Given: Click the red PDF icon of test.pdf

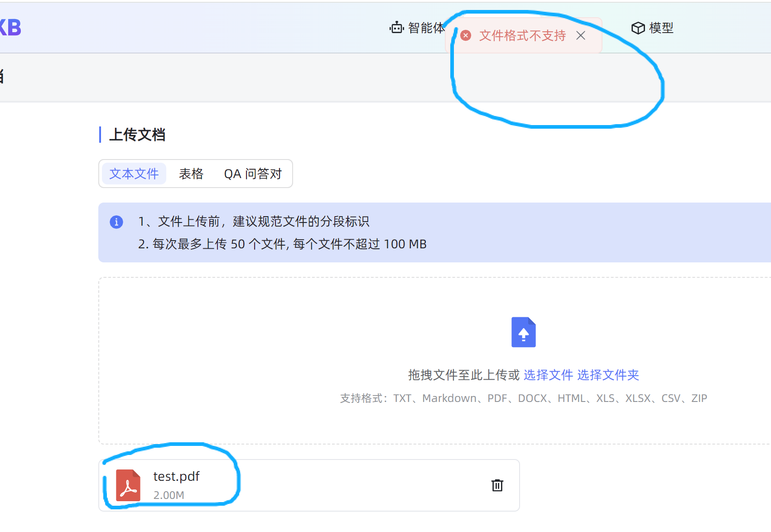Looking at the screenshot, I should 128,485.
